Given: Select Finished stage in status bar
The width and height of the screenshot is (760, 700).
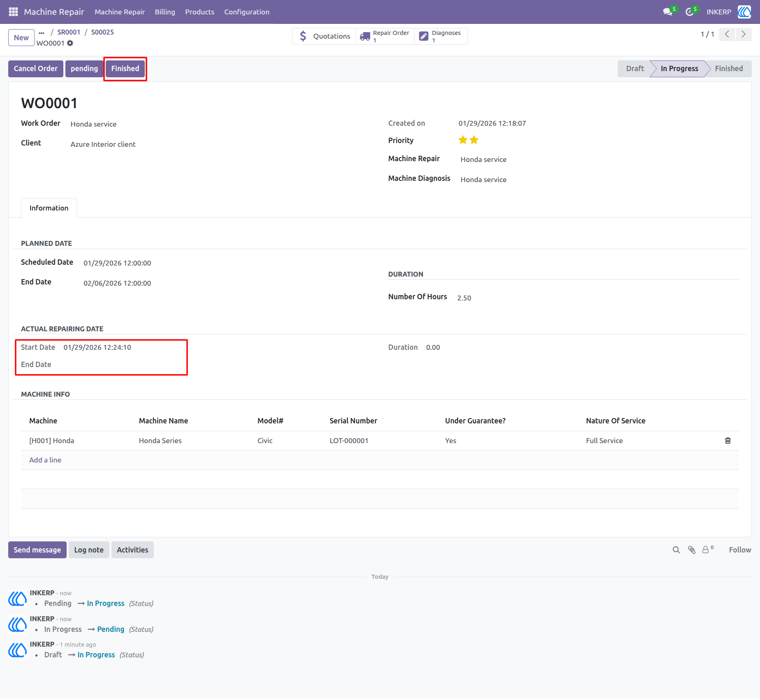Looking at the screenshot, I should [729, 69].
